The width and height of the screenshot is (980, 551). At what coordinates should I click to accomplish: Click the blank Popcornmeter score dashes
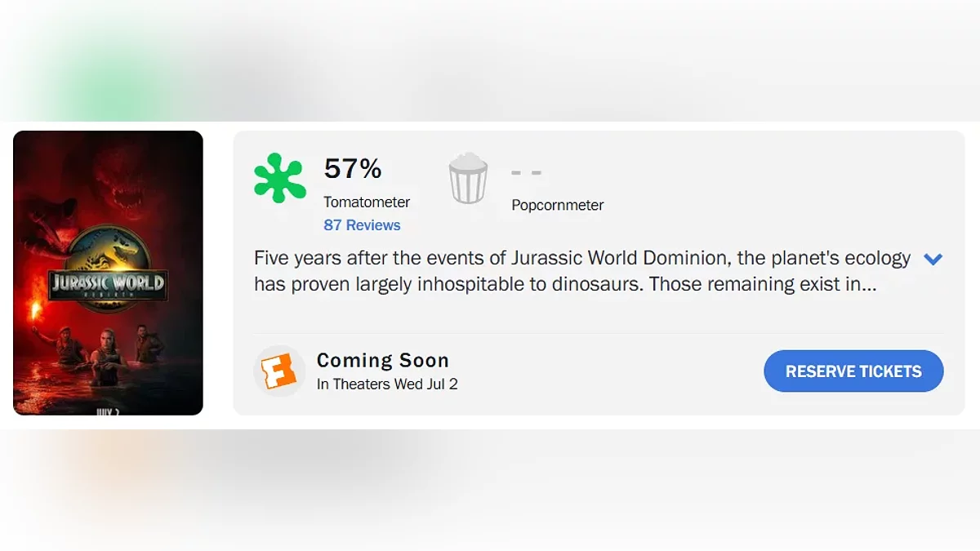pos(526,172)
